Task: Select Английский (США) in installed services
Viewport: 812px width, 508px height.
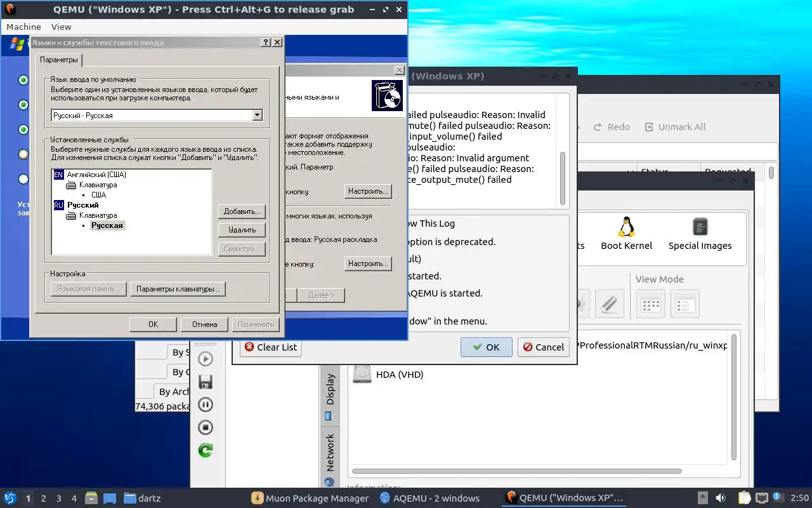Action: point(96,175)
